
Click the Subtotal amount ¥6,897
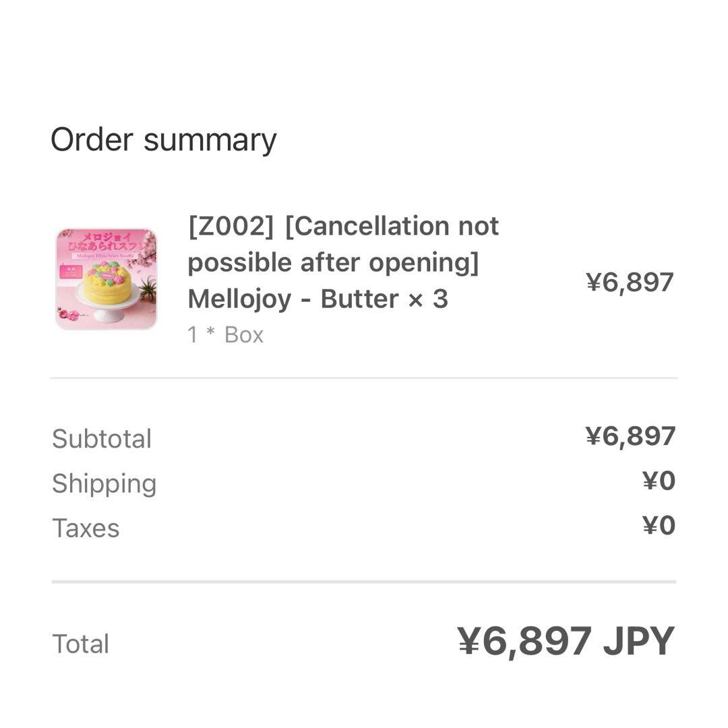[630, 436]
